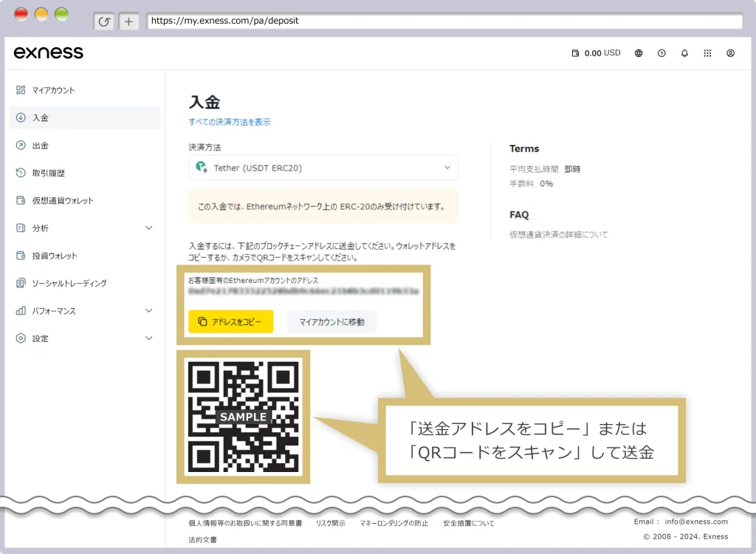Click the アドレスをコピー button
Screen dimensions: 756x554
click(x=231, y=321)
